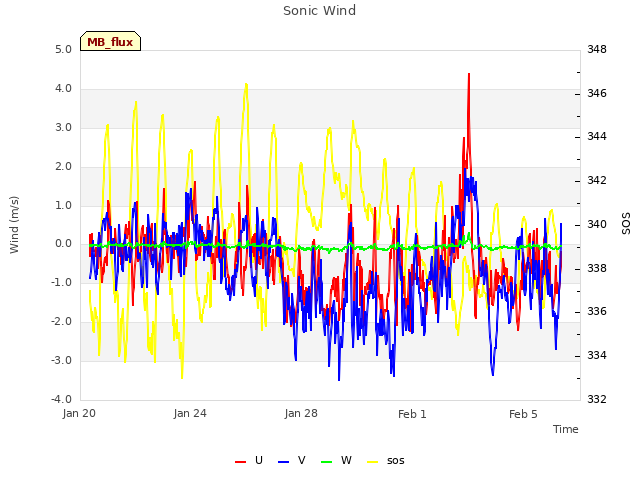Click the Feb 5 tick label
The image size is (640, 480).
pos(523,414)
